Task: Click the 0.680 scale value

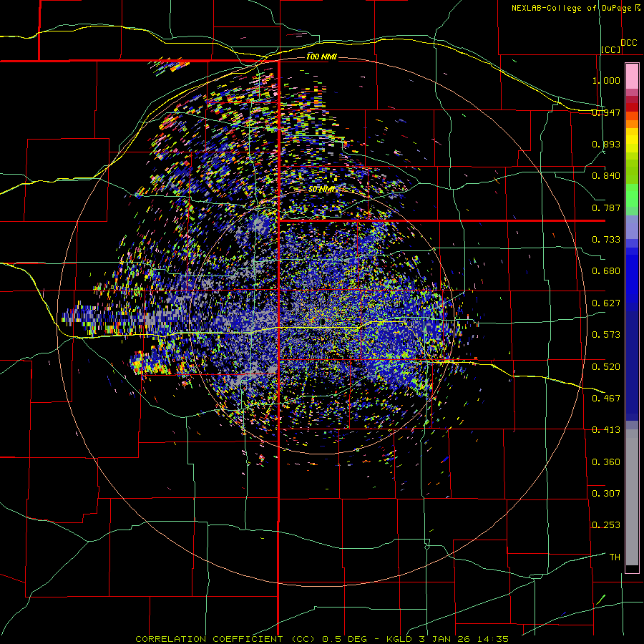Action: pos(606,271)
